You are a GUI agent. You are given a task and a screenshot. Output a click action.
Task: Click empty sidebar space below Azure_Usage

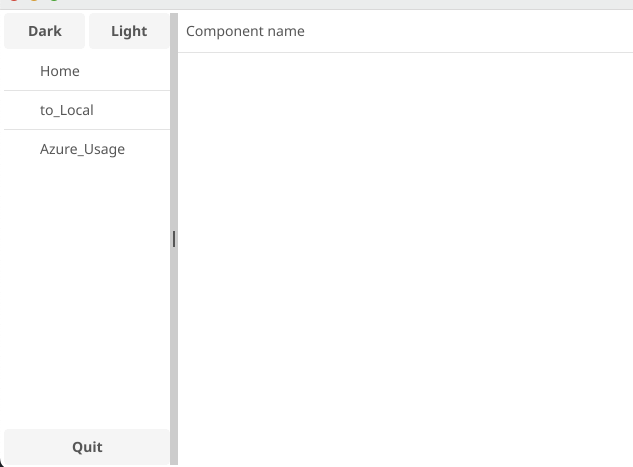87,299
